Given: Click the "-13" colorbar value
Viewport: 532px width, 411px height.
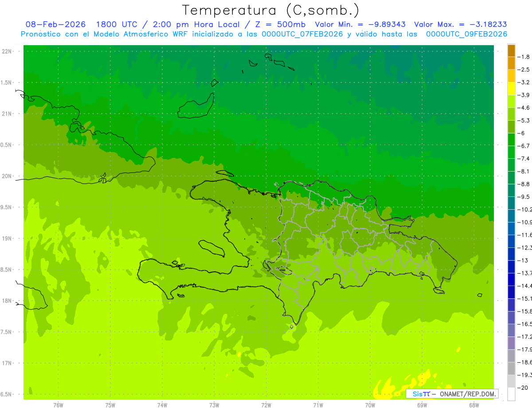Looking at the screenshot, I should [522, 260].
